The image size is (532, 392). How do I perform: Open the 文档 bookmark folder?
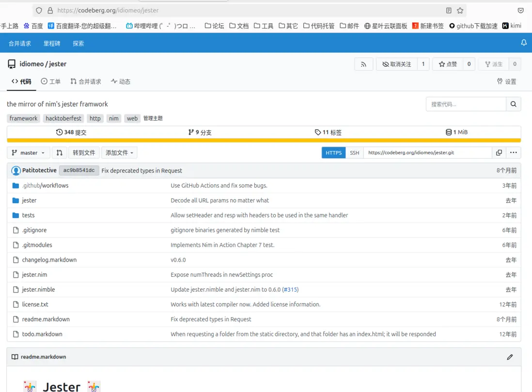[239, 26]
